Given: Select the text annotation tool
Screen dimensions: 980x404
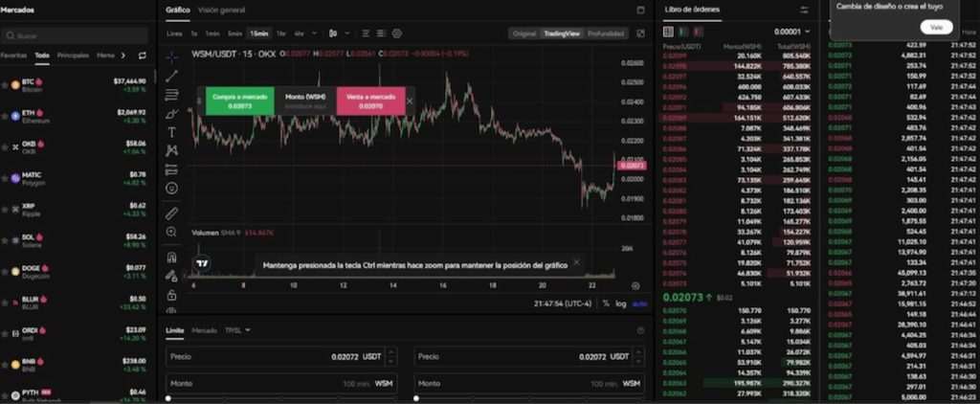Looking at the screenshot, I should click(x=172, y=132).
